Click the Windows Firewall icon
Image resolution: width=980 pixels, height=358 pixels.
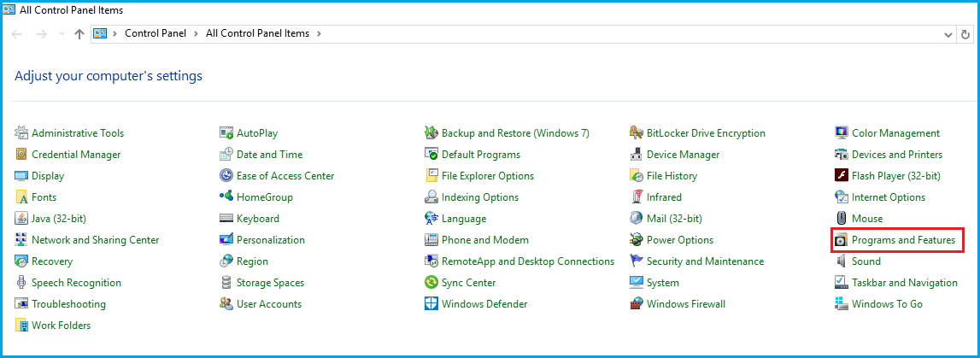(x=637, y=304)
